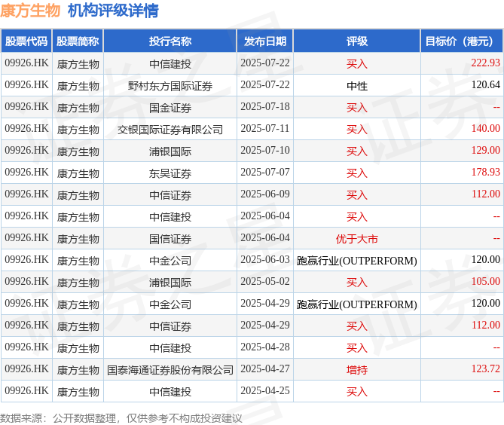Screen dimensions: 504x425
Task: Click 中信证券 in the 2025-04-29 row
Action: tap(170, 326)
